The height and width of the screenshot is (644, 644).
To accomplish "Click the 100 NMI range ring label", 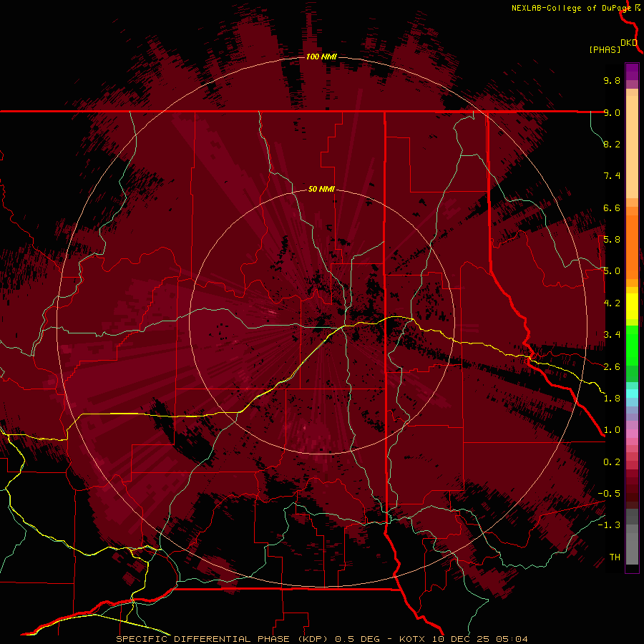I will tap(321, 57).
